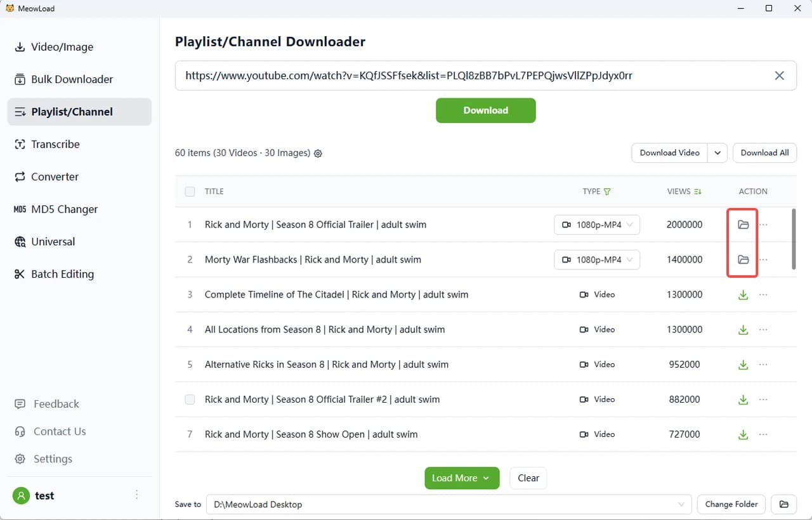Open folder for Season 8 Official Trailer
Image resolution: width=812 pixels, height=520 pixels.
(x=743, y=224)
